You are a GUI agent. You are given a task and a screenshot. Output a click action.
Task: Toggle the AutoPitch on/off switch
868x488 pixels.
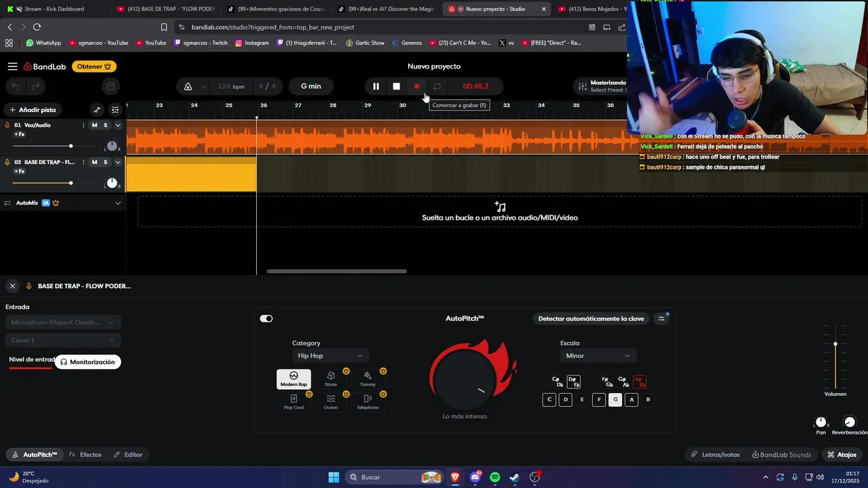pos(266,319)
